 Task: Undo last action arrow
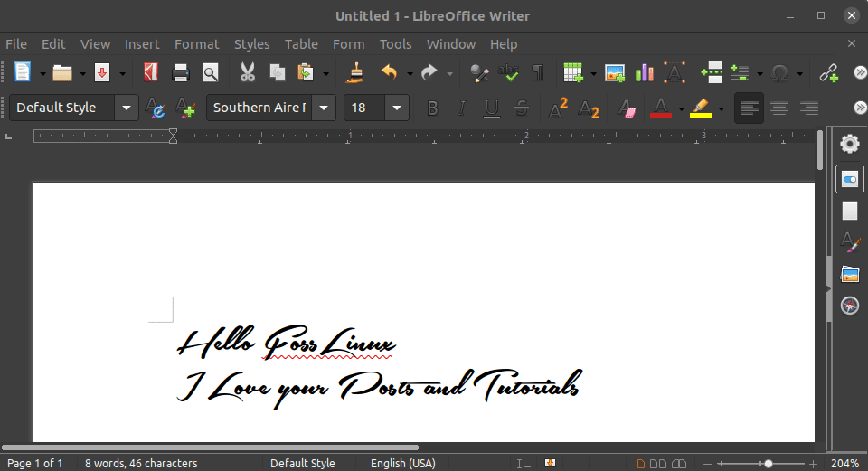coord(390,72)
